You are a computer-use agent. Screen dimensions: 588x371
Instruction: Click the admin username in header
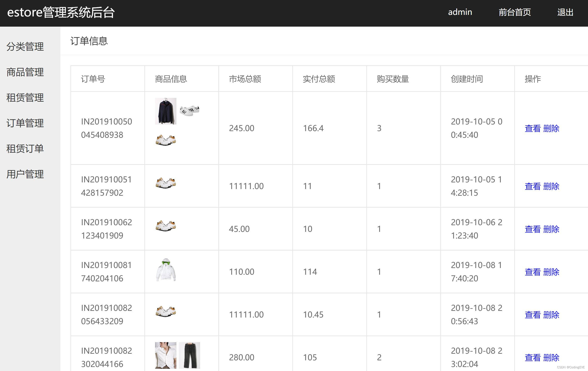[460, 12]
